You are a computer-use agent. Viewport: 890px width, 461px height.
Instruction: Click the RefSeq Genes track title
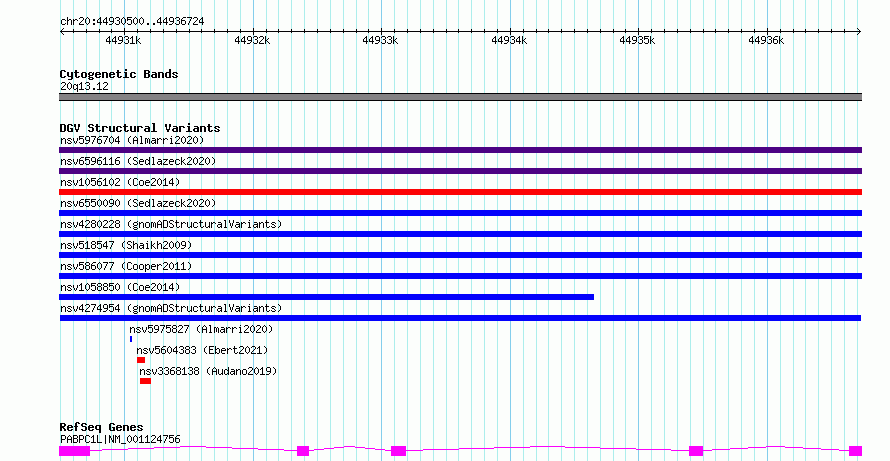[101, 427]
